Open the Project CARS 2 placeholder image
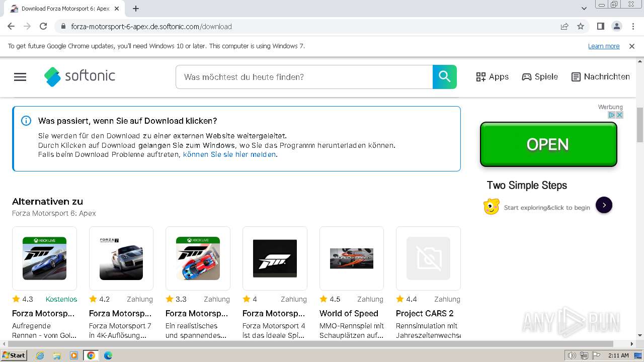644x362 pixels. (428, 258)
